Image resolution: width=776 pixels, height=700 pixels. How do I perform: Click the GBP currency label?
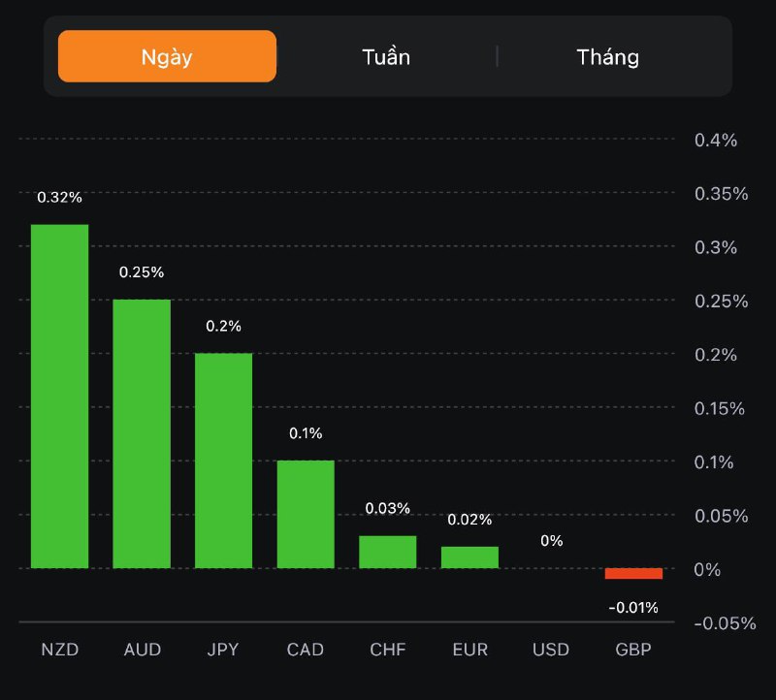pos(633,650)
